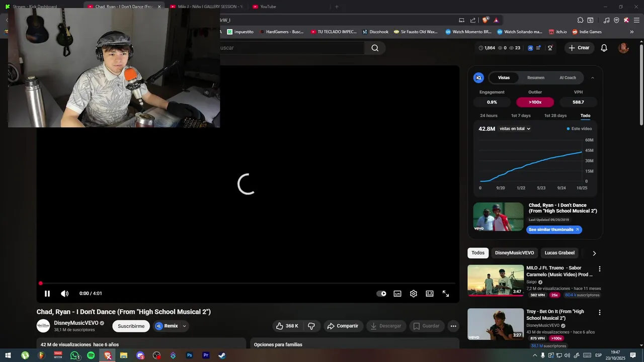The image size is (644, 362).
Task: Open the Troy - Bet On It video title
Action: tap(555, 315)
